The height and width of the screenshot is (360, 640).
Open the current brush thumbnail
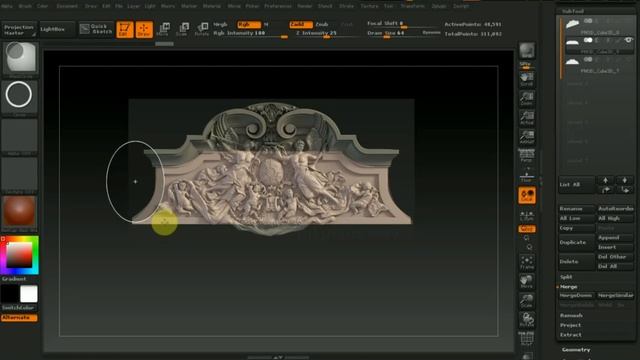tap(20, 59)
